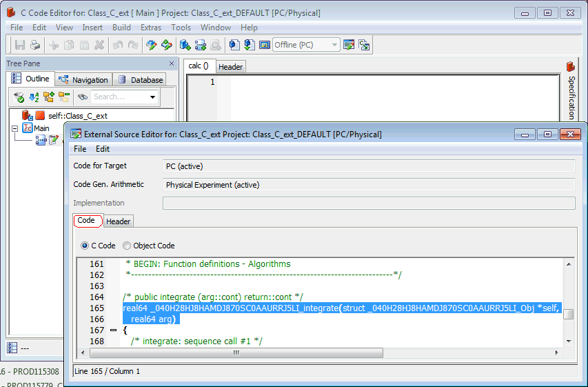Click the horizontal scrollbar right arrow
588x387 pixels.
[556, 353]
